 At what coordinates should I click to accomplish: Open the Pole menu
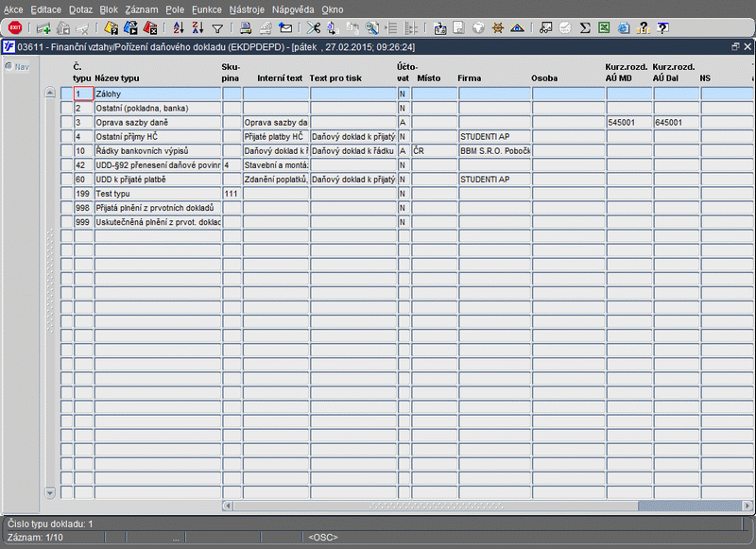(x=175, y=9)
